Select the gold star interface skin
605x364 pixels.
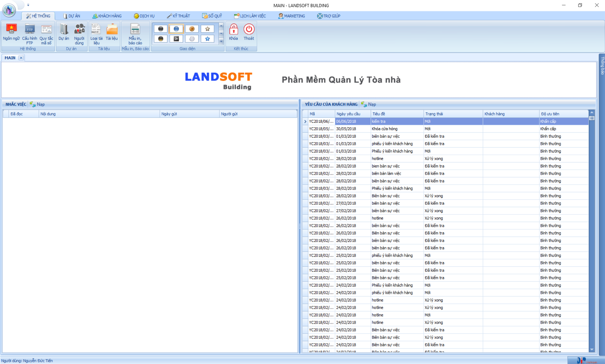point(208,28)
